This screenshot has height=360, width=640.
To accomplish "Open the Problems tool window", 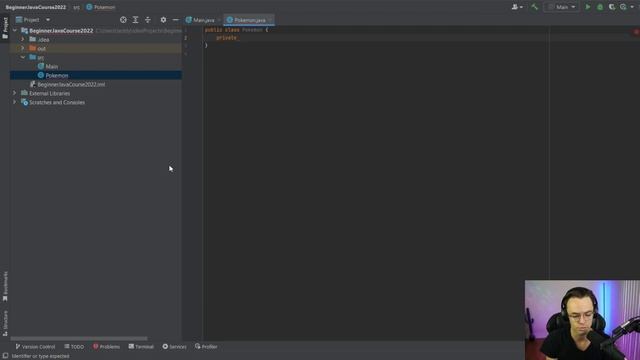I will 106,347.
